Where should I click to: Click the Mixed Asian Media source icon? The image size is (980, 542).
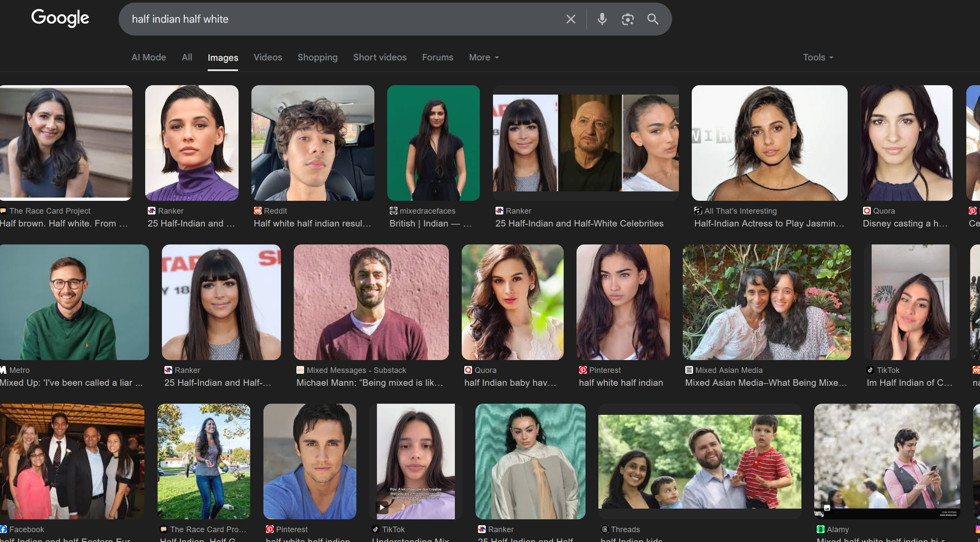point(689,370)
